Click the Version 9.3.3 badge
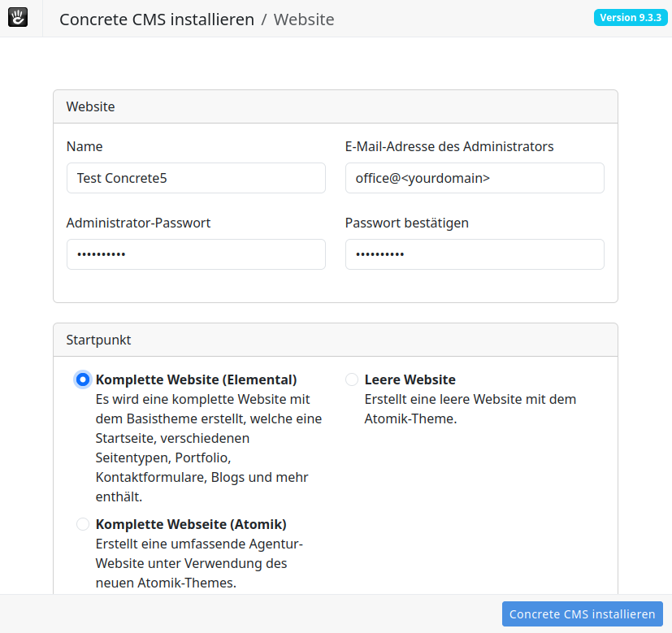Screen dimensions: 672x633 pyautogui.click(x=631, y=18)
